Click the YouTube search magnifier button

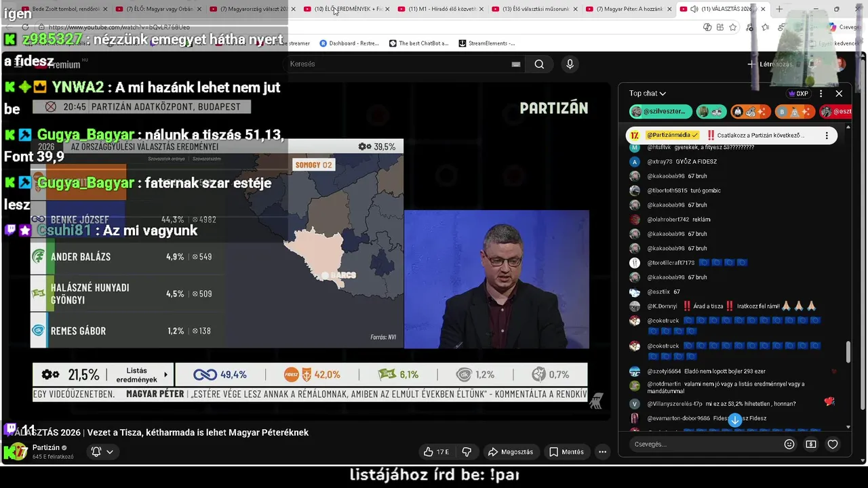[539, 64]
